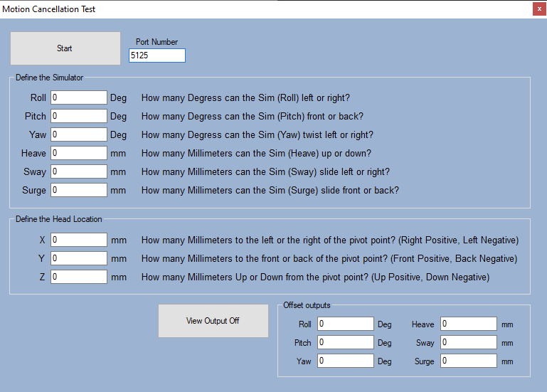
Task: Focus the Offset outputs Roll field
Action: (x=345, y=324)
